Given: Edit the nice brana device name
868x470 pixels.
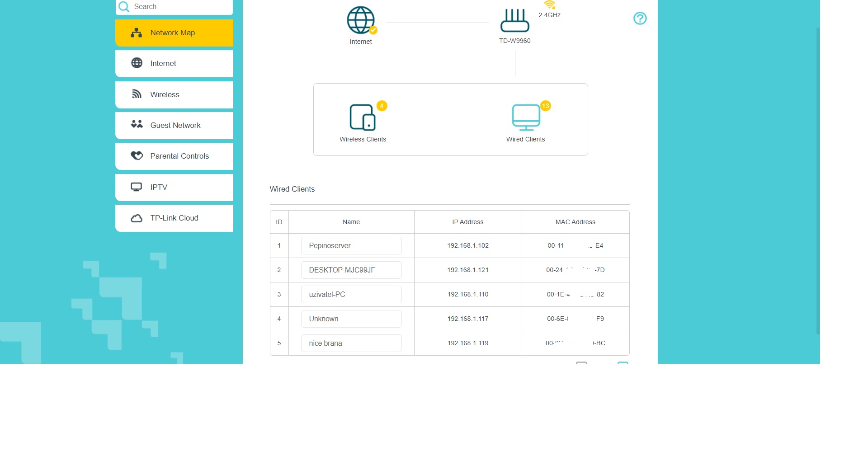Looking at the screenshot, I should tap(351, 343).
